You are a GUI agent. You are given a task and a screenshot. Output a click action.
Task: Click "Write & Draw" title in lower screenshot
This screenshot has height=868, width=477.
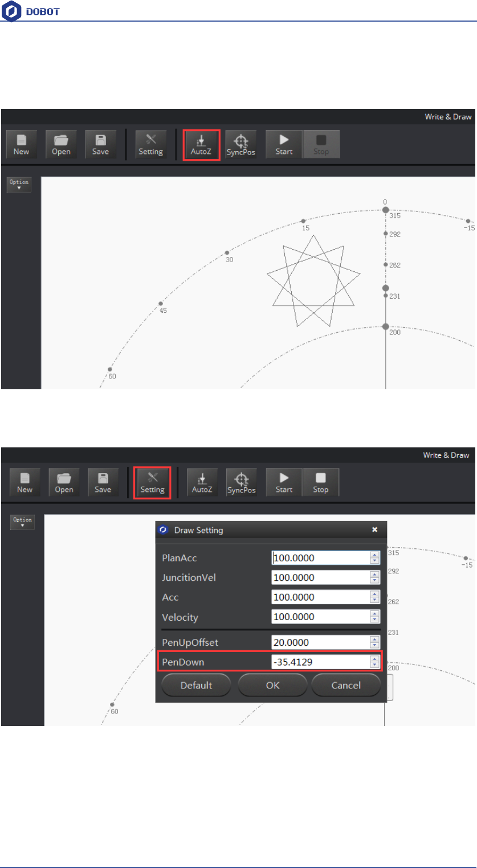pos(446,455)
